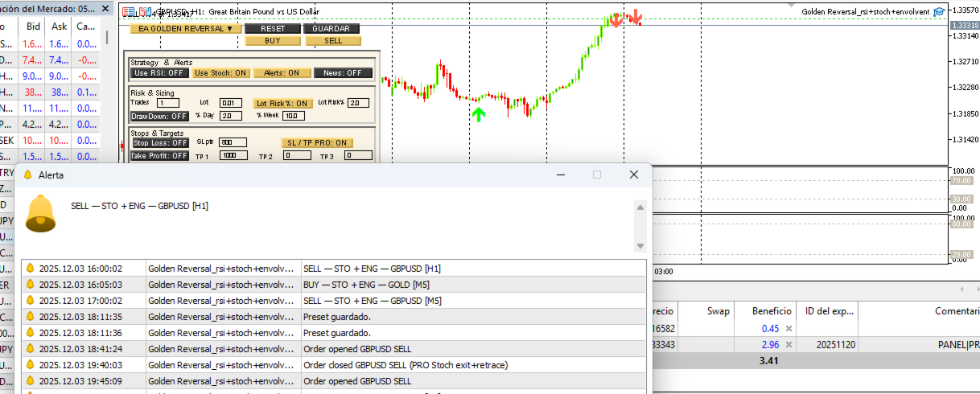Viewport: 980px width, 394px height.
Task: Click the rightmost red sell arrow on chart
Action: [636, 17]
